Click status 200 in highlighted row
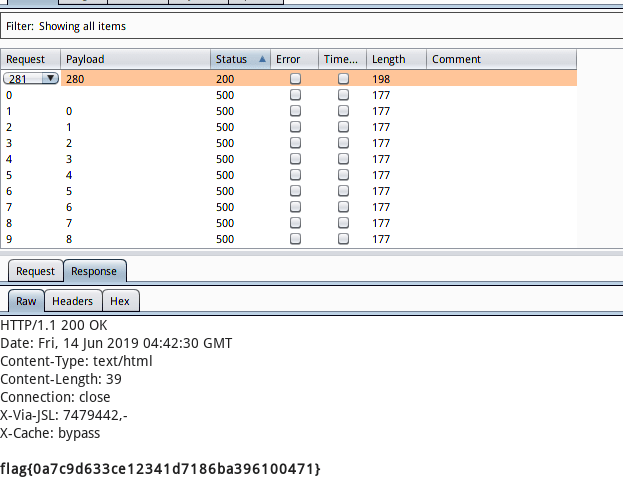 [x=225, y=79]
